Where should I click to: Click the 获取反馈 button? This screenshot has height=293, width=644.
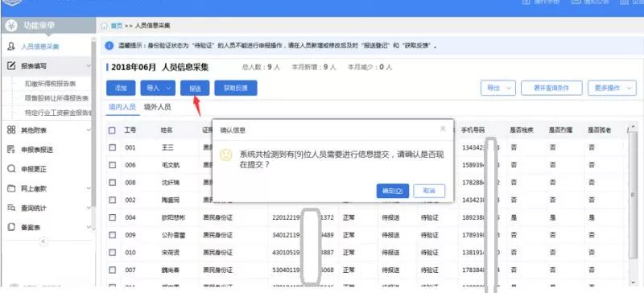pyautogui.click(x=236, y=88)
